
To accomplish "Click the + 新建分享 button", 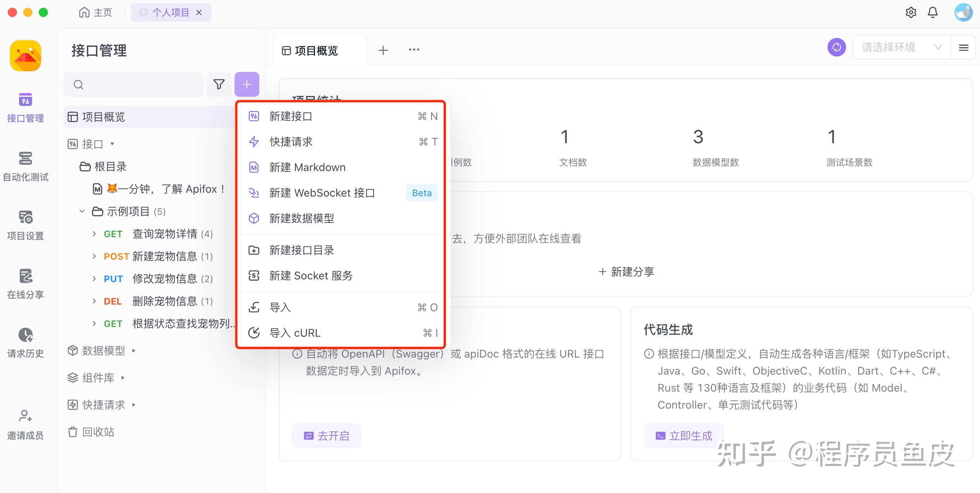I will [626, 272].
